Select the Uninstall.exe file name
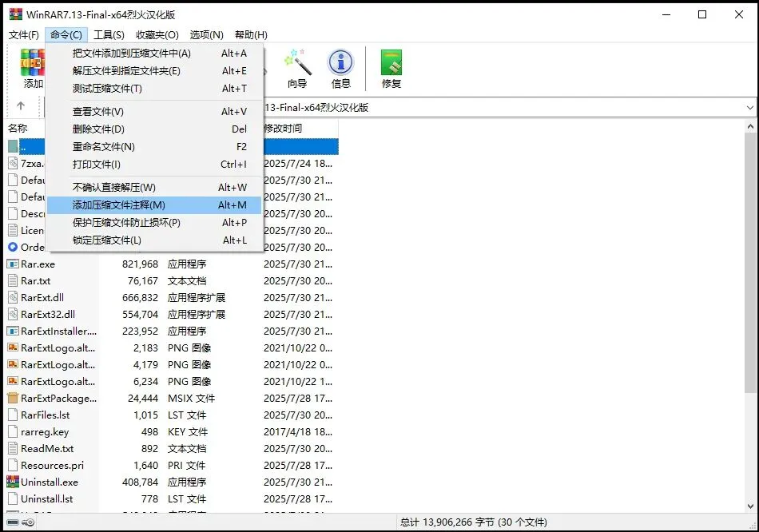Screen dimensions: 759x532 click(50, 482)
